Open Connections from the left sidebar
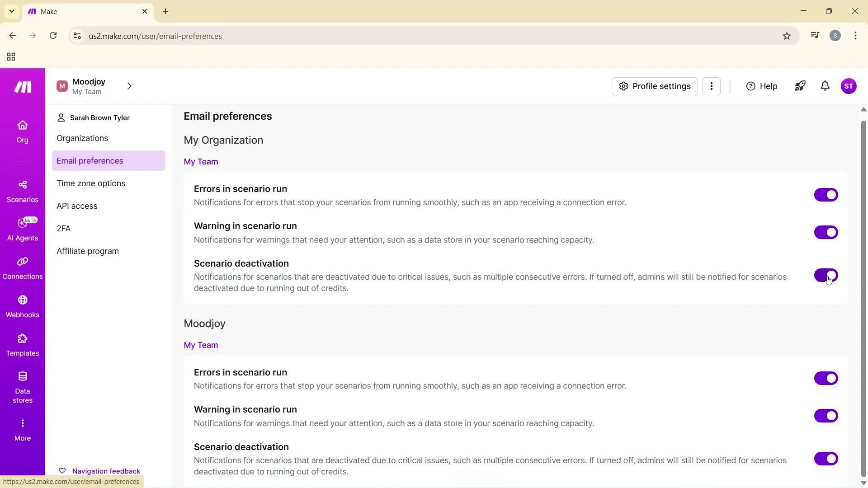Image resolution: width=868 pixels, height=488 pixels. tap(22, 267)
